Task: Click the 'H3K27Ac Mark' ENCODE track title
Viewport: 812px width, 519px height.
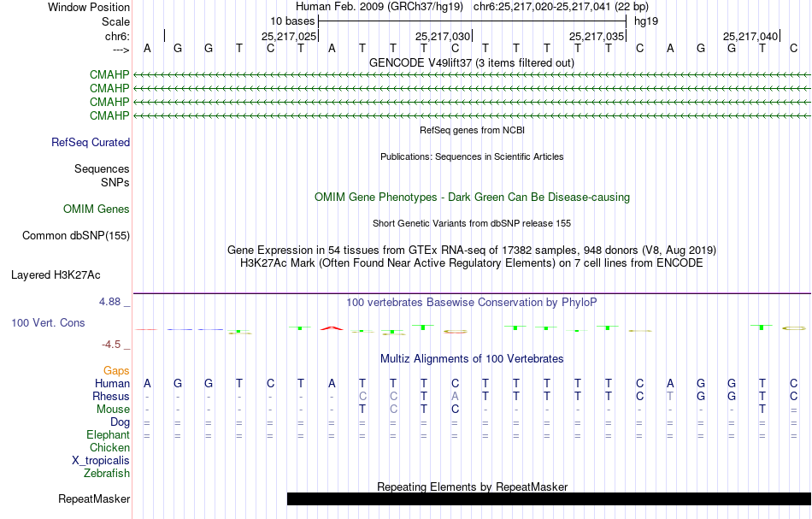Action: pyautogui.click(x=472, y=263)
